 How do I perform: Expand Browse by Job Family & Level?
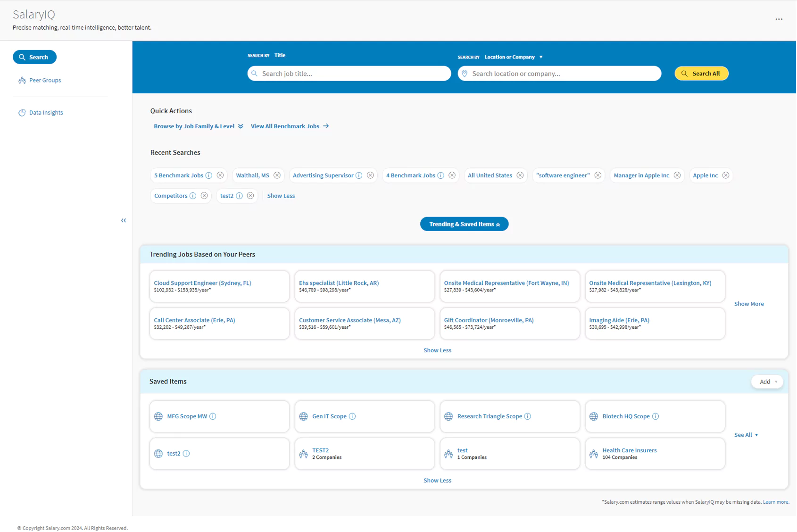198,126
